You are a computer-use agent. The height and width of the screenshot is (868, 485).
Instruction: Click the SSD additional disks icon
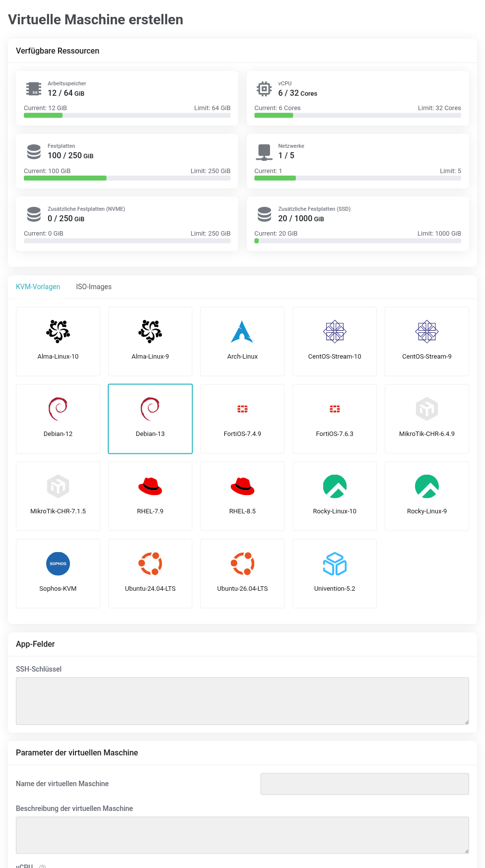point(264,214)
